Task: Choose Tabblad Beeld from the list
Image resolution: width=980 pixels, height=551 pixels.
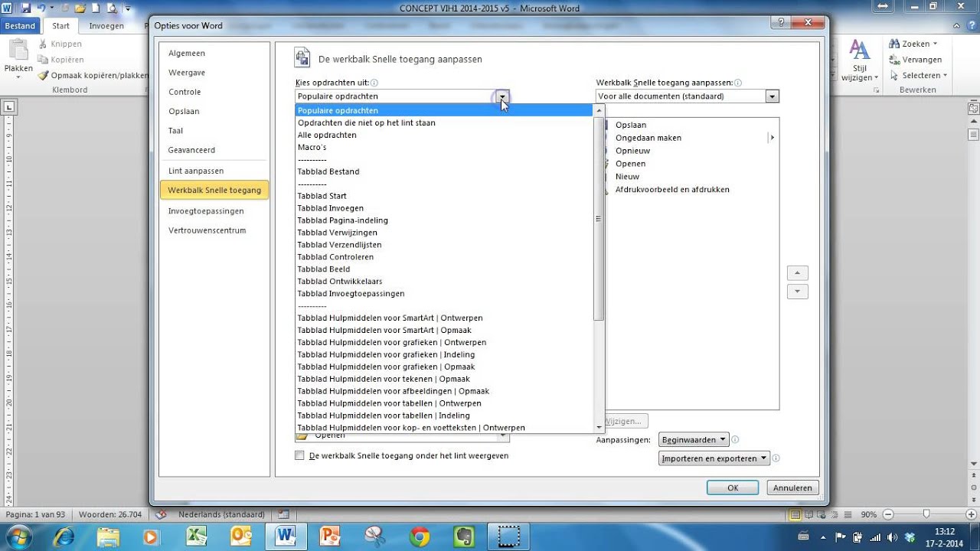Action: (445, 269)
